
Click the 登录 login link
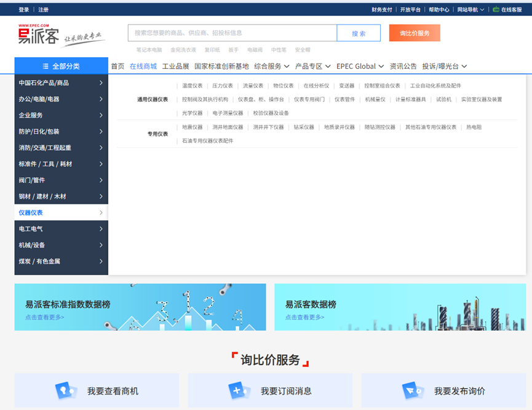tap(23, 10)
